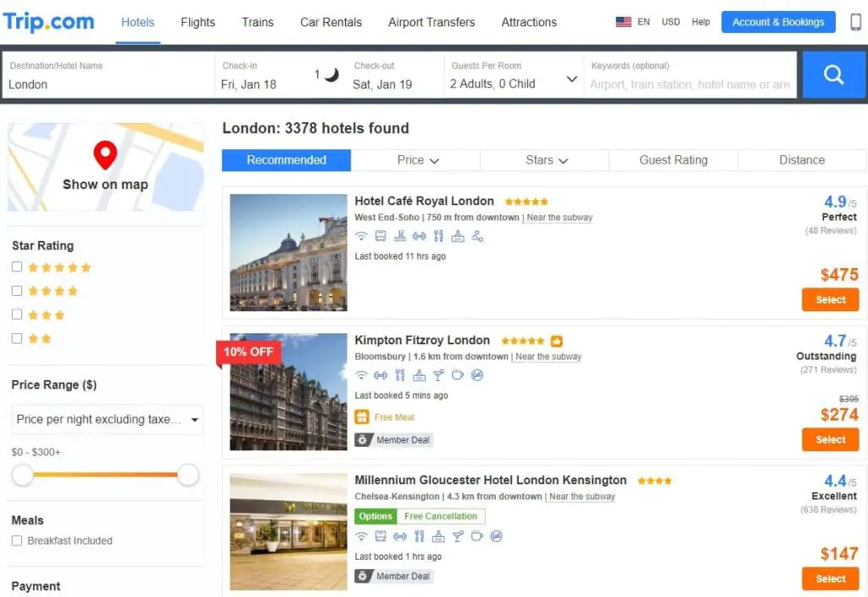868x597 pixels.
Task: Click orange badge beside Kimpton Fitzroy stars
Action: pyautogui.click(x=556, y=341)
